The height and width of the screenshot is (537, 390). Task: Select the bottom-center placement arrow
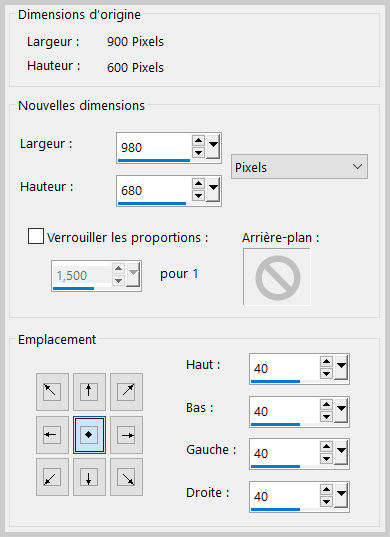[x=89, y=477]
